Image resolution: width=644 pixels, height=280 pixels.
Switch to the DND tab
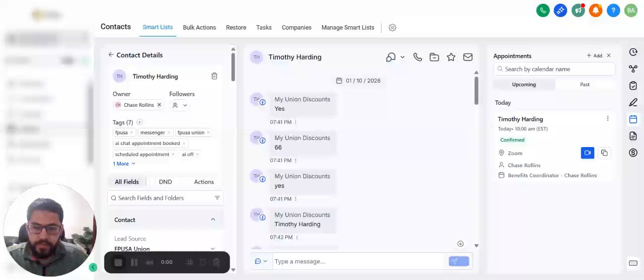pyautogui.click(x=165, y=182)
